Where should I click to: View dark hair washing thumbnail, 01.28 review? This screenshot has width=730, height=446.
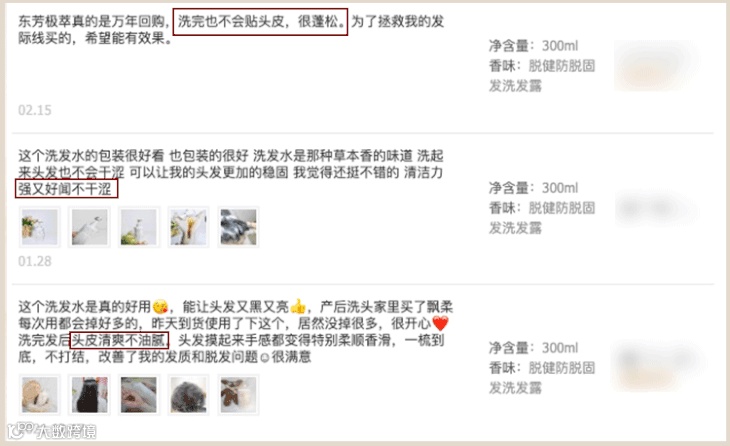238,227
